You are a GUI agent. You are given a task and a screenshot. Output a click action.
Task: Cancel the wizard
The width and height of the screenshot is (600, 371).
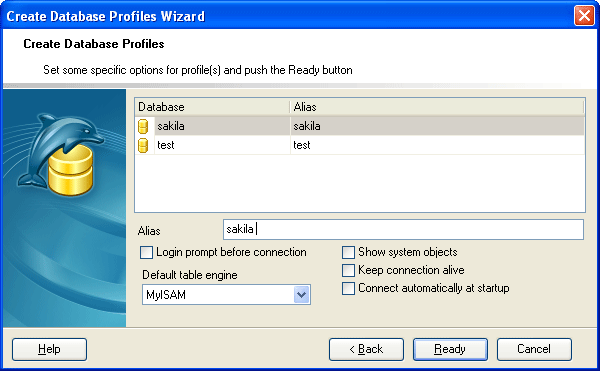click(534, 349)
